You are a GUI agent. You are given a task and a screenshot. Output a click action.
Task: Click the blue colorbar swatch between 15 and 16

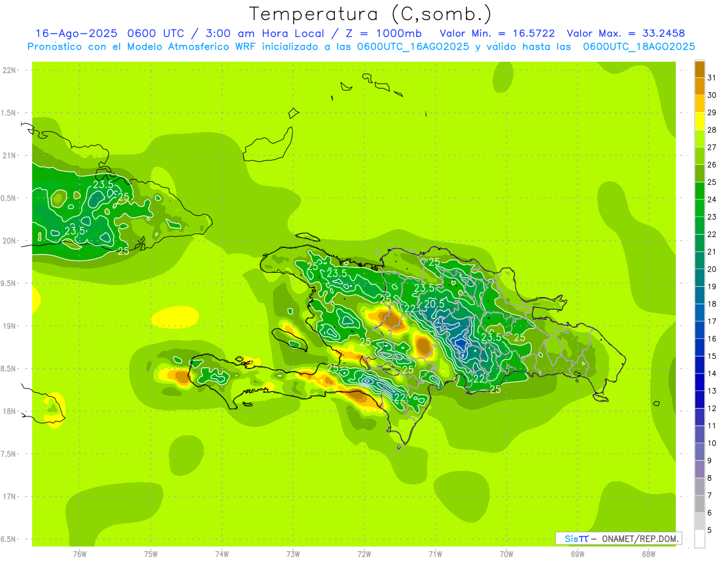(699, 347)
